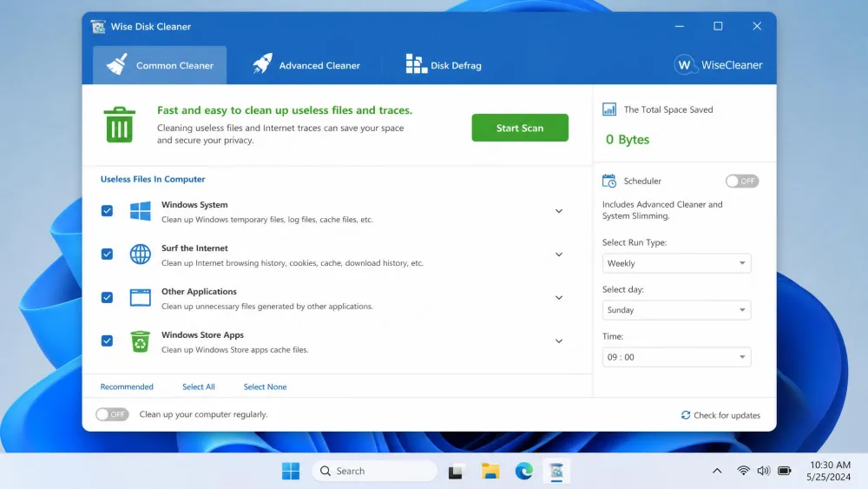This screenshot has width=868, height=489.
Task: Start the scan
Action: pos(520,128)
